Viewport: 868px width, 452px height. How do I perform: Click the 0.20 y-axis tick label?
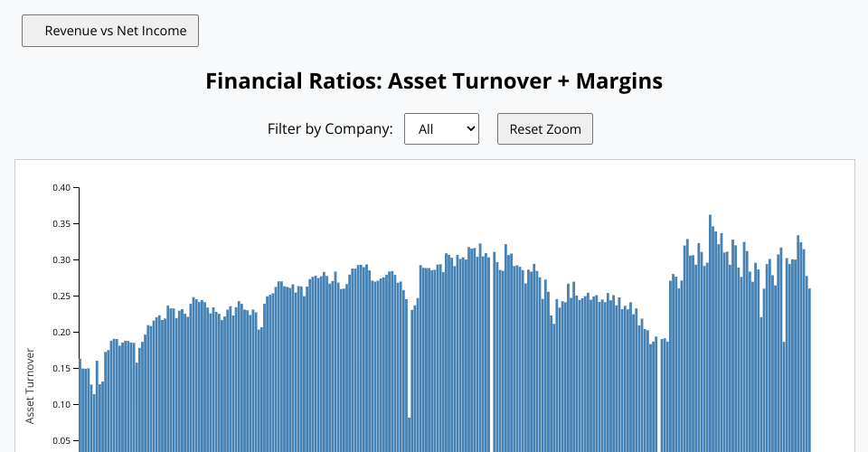(61, 333)
